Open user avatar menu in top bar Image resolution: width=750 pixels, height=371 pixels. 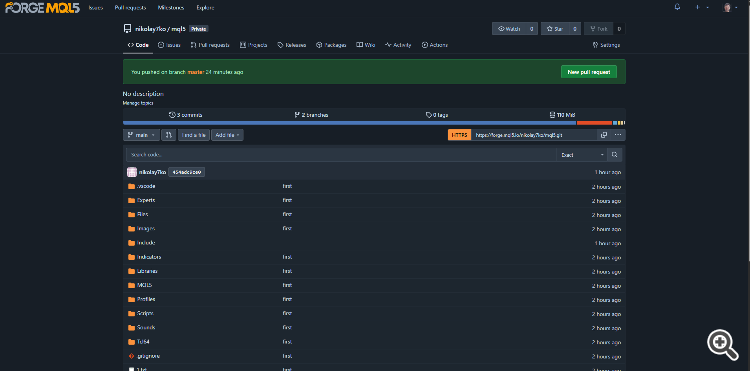click(x=729, y=7)
